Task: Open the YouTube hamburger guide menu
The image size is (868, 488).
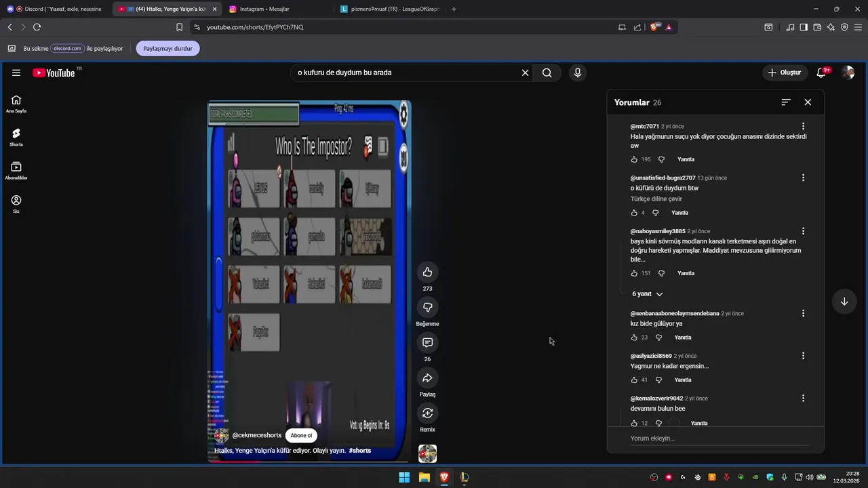Action: pyautogui.click(x=16, y=73)
